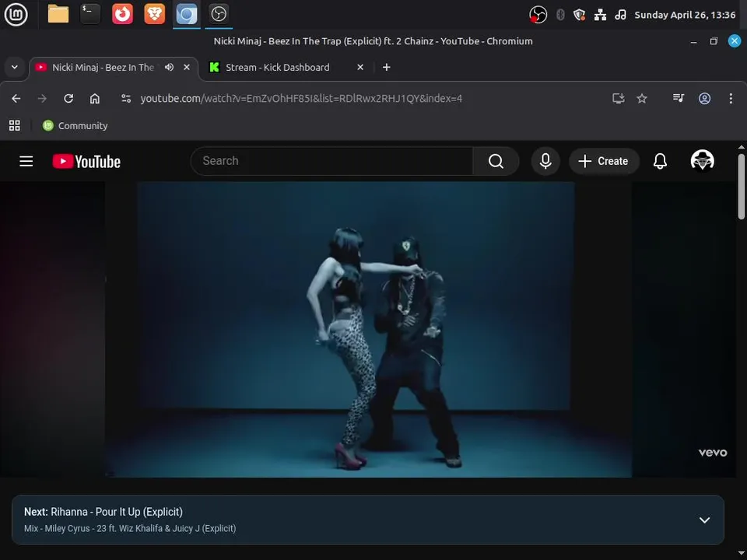Open the Terminal from the panel
This screenshot has height=560, width=747.
click(90, 14)
